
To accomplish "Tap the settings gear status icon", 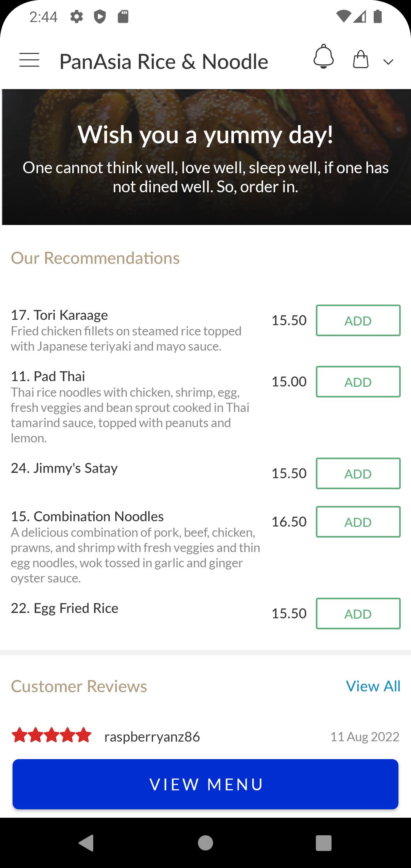I will click(76, 17).
